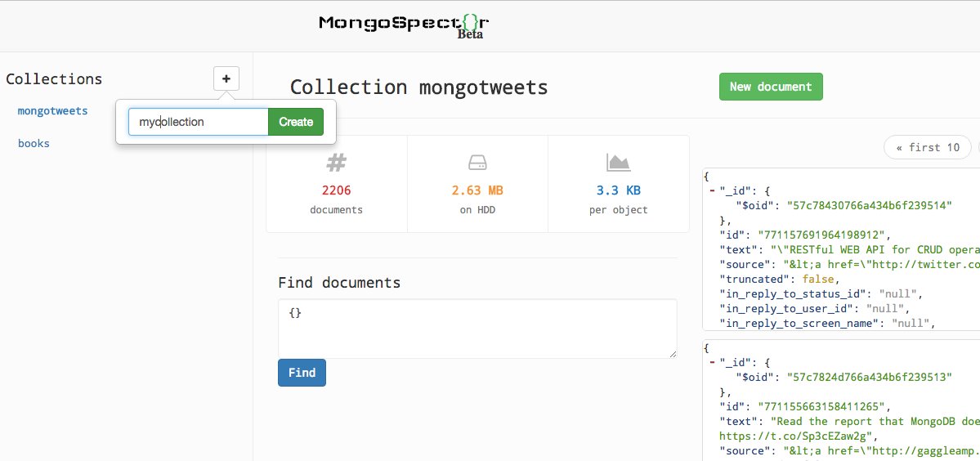Click the id value 771157691964198912

coord(821,235)
